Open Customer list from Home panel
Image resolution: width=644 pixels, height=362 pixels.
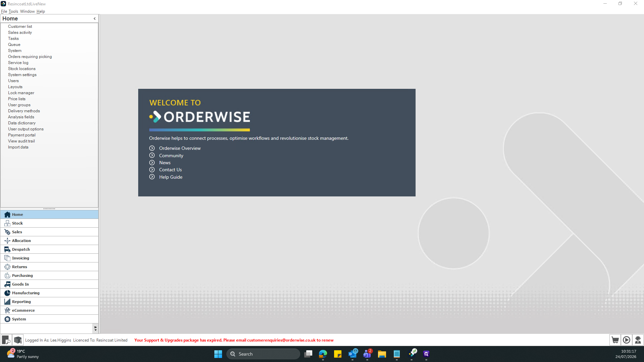tap(20, 26)
